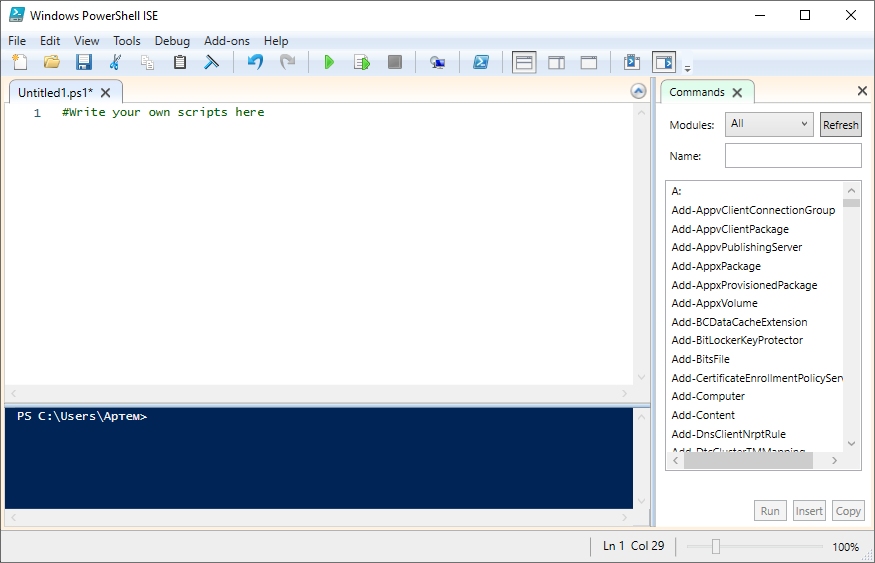This screenshot has width=875, height=563.
Task: Click the console prompt PS C:\Users
Action: click(x=82, y=416)
